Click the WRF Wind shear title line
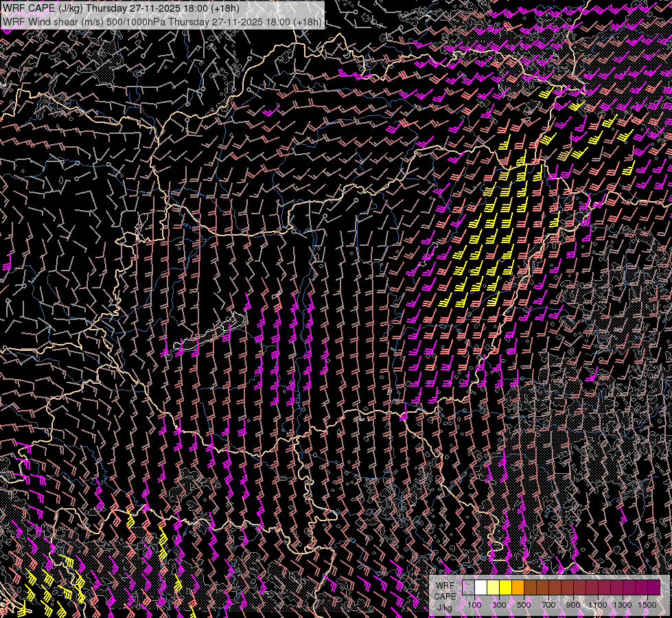Image resolution: width=672 pixels, height=618 pixels. tap(162, 21)
